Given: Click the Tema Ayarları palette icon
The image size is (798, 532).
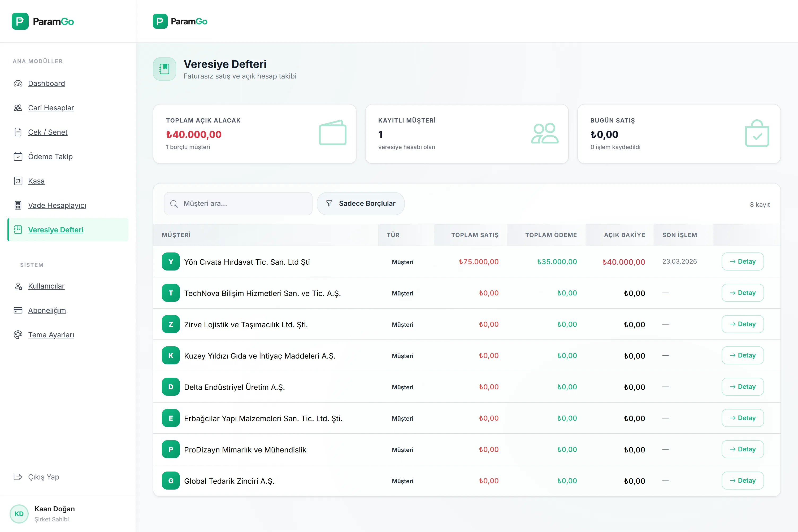Looking at the screenshot, I should click(x=18, y=335).
